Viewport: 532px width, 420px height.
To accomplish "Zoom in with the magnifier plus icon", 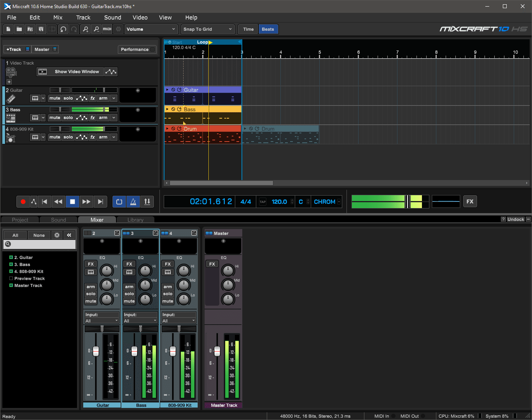I will [86, 29].
